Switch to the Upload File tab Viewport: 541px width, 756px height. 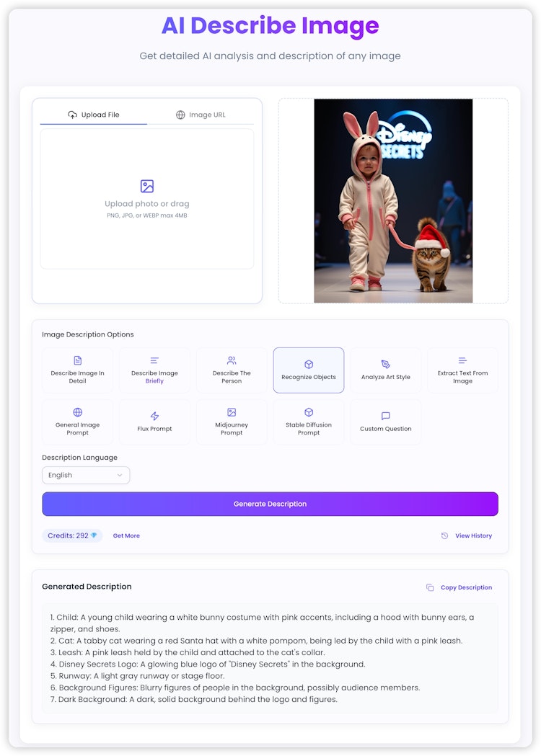(94, 115)
